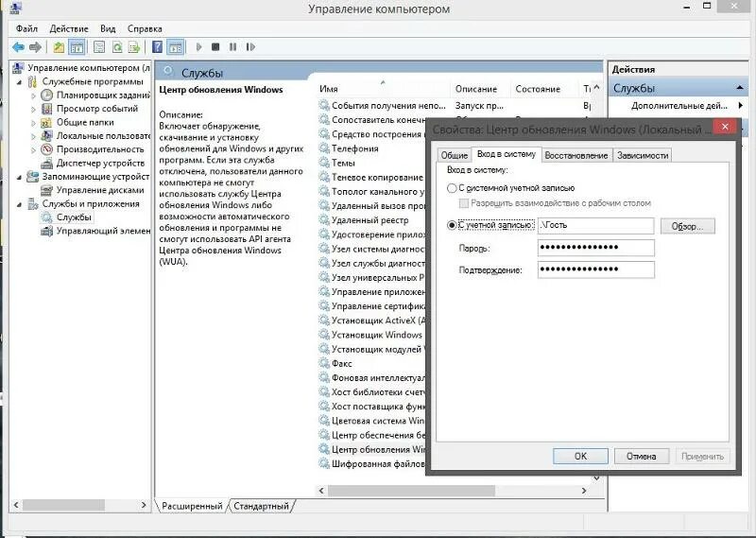
Task: Refresh the services list from the toolbar
Action: (117, 47)
